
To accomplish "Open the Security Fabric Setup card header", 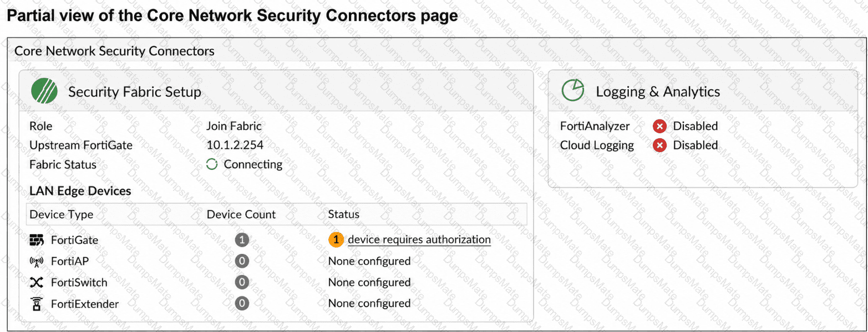I will pyautogui.click(x=276, y=92).
